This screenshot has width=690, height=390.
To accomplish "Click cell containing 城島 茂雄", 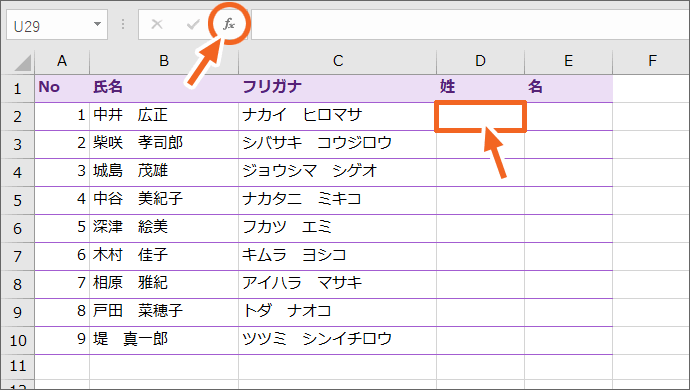I will pos(164,173).
